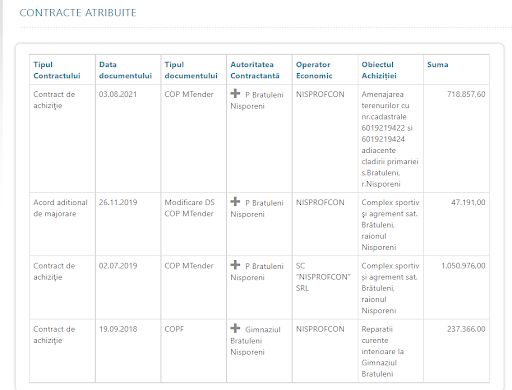Expand plus icon beside Gimnaziul Bratuleni
512x390 pixels.
235,328
